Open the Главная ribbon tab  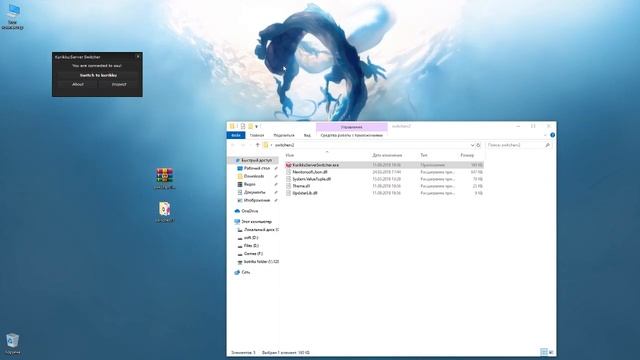pyautogui.click(x=257, y=135)
